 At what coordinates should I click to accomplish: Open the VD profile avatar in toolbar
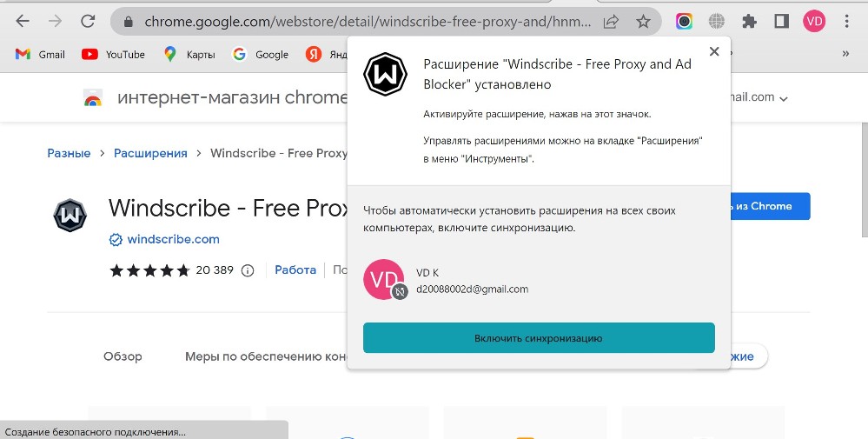pos(814,22)
